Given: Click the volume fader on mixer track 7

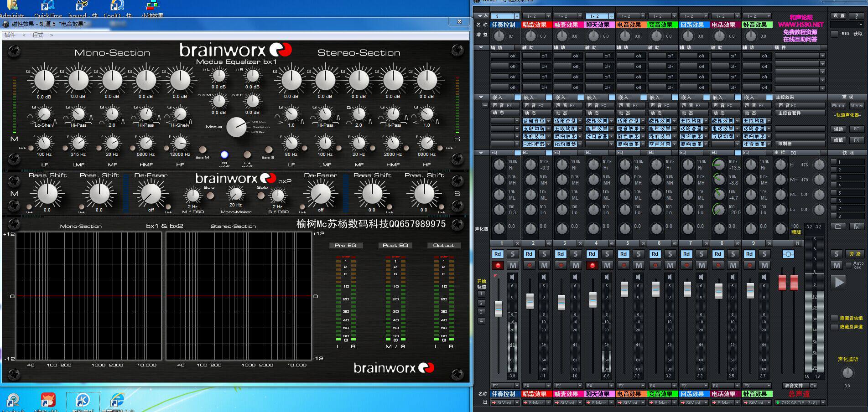Looking at the screenshot, I should 687,289.
